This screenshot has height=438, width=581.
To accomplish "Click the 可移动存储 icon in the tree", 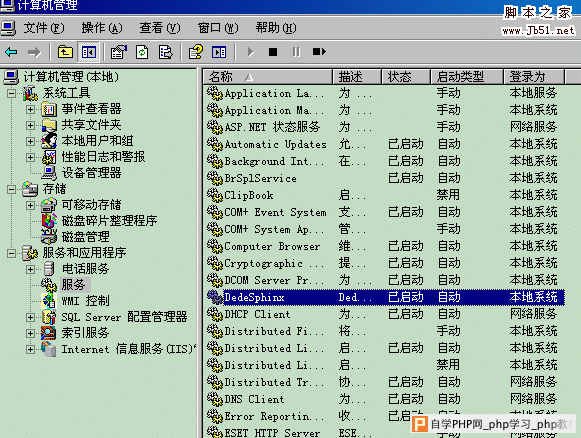I will click(x=49, y=205).
